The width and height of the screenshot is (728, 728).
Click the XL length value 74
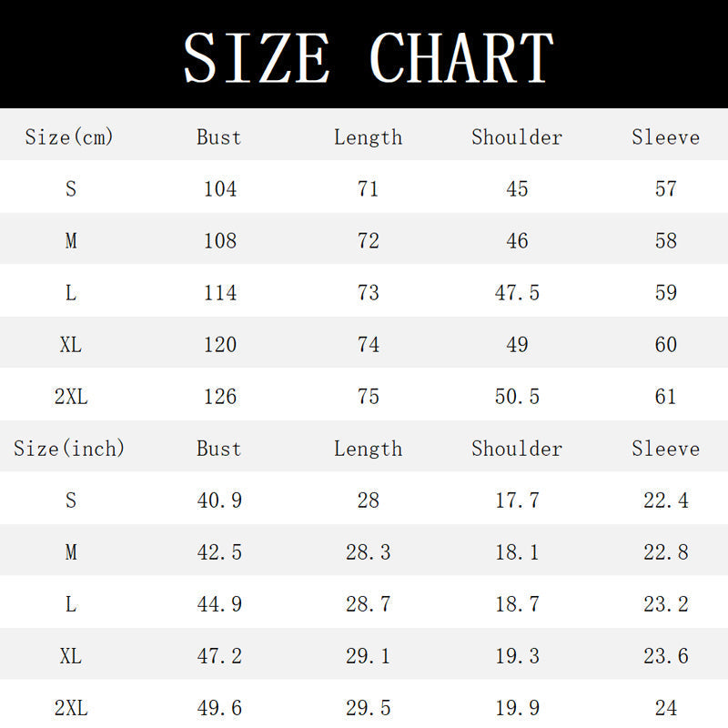pos(369,345)
